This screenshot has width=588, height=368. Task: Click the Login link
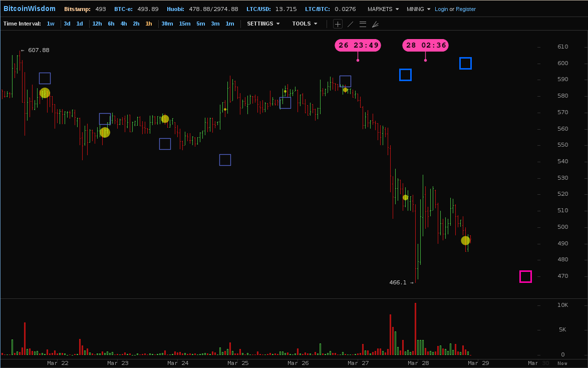click(x=441, y=9)
